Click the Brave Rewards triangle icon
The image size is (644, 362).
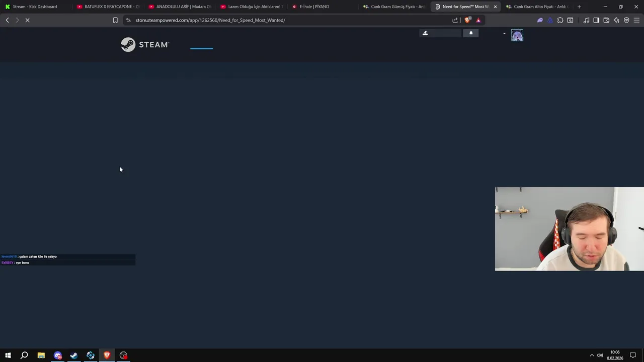[478, 20]
